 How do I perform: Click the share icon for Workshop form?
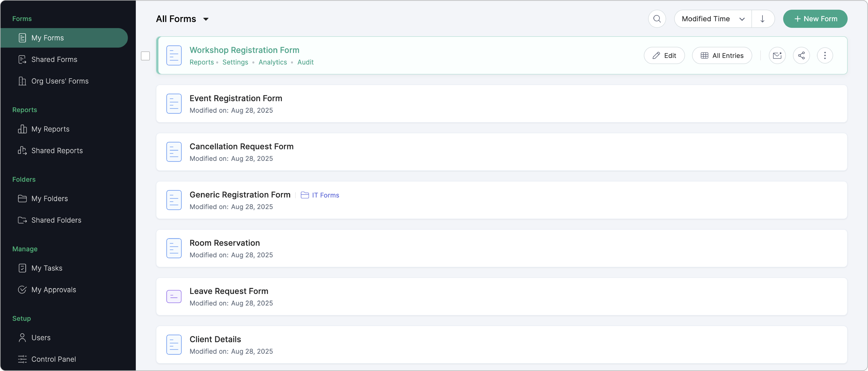[x=801, y=56]
